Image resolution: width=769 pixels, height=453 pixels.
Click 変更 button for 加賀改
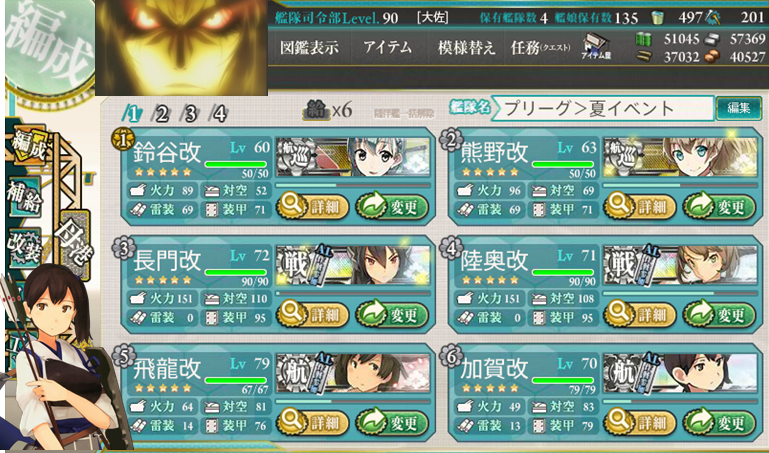click(x=719, y=423)
